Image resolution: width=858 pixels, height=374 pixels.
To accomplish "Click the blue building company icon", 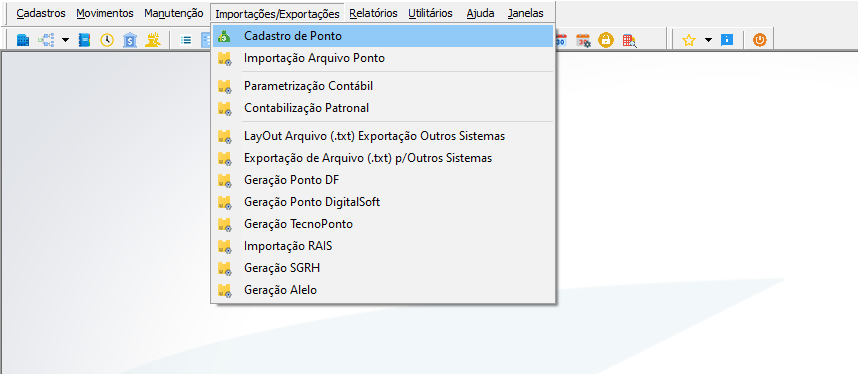I will 23,40.
